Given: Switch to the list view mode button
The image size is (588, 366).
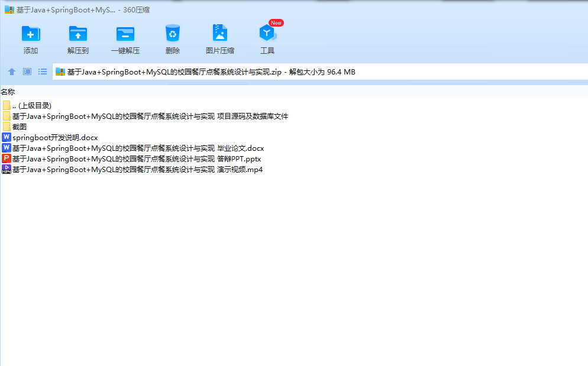Looking at the screenshot, I should (43, 72).
